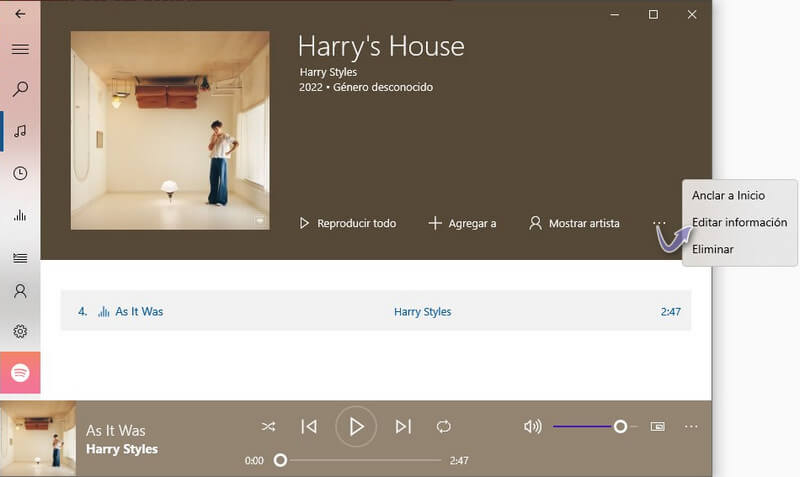
Task: Select Eliminar menu entry
Action: (713, 249)
